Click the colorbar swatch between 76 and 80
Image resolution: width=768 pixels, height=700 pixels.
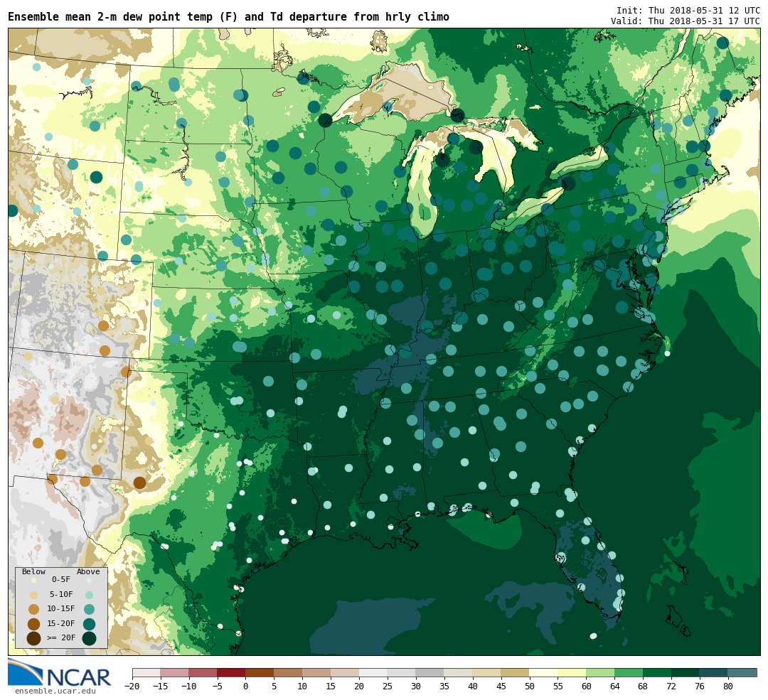pos(713,672)
